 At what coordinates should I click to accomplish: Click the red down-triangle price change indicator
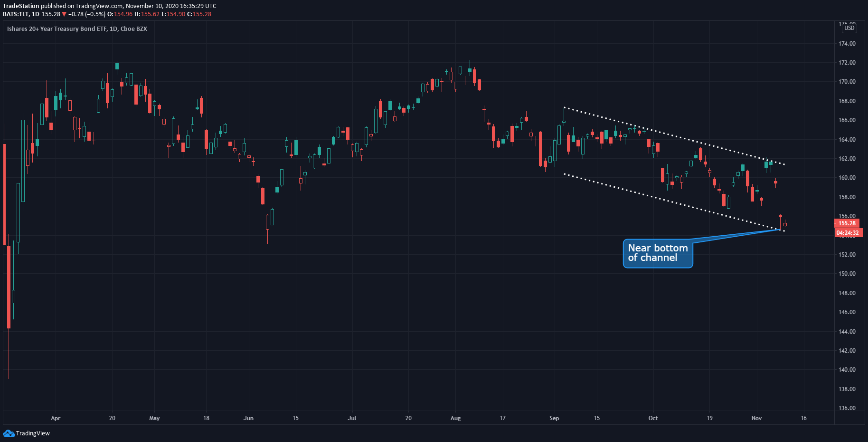64,14
